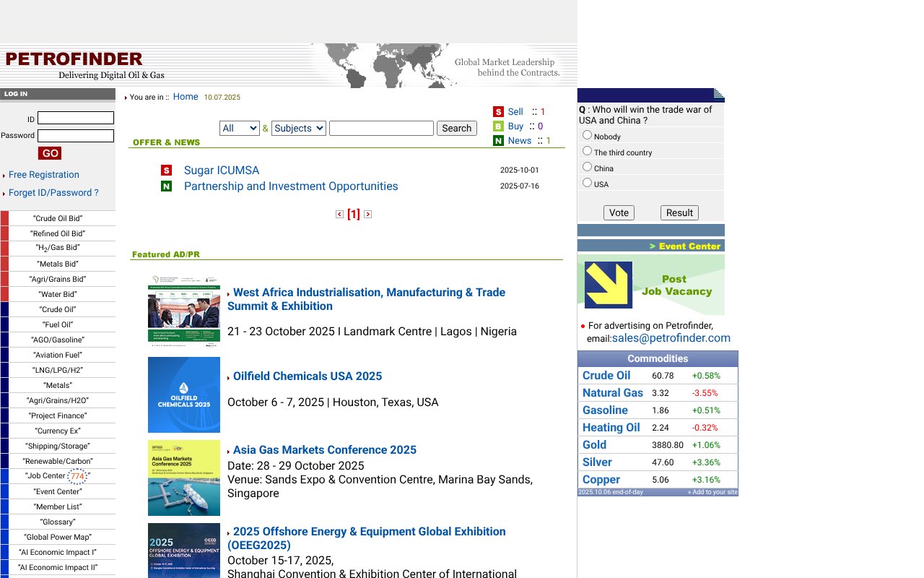Click the S icon beside Sugar ICUMSA
Viewport: 924px width, 578px height.
coord(166,170)
